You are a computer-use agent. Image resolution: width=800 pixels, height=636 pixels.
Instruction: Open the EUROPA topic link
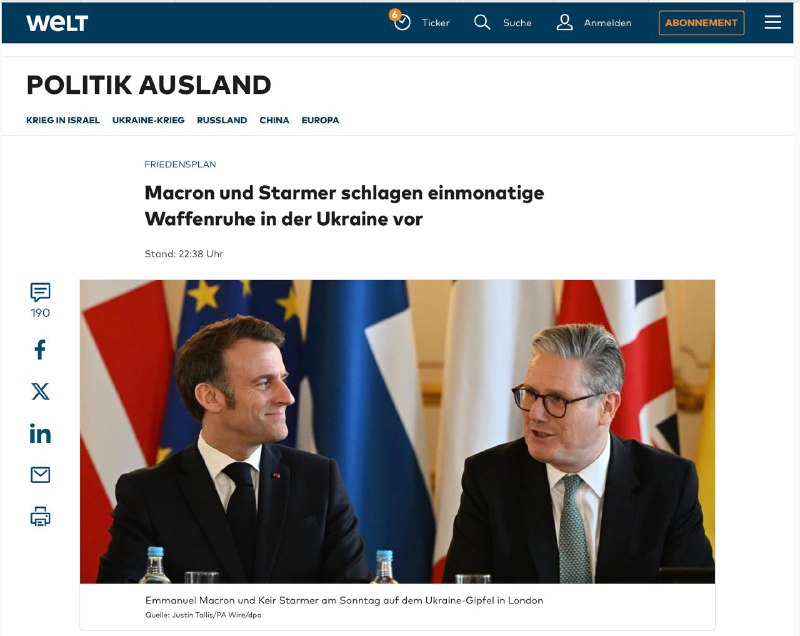click(x=320, y=120)
